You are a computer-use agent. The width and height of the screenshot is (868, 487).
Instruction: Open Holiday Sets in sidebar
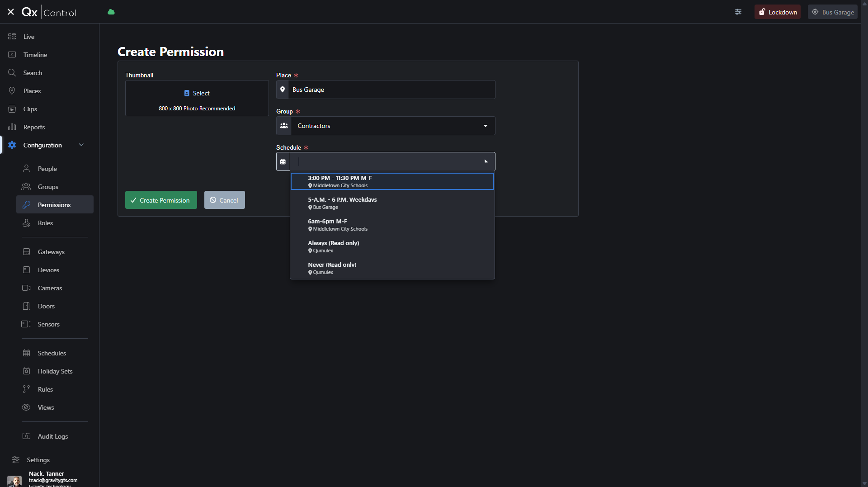point(55,371)
